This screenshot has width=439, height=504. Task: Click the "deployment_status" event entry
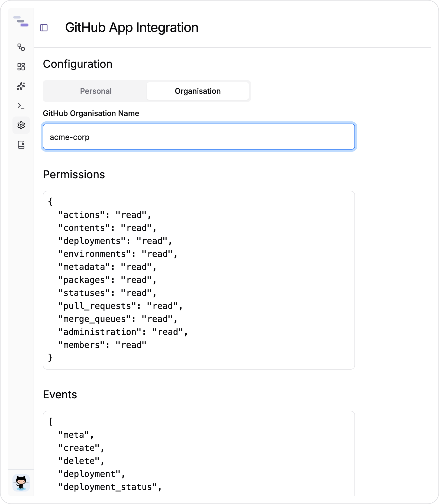tap(110, 487)
